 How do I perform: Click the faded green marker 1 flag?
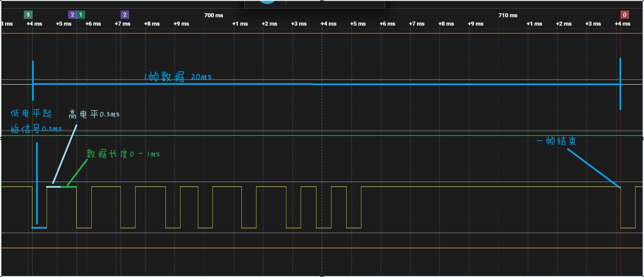pyautogui.click(x=28, y=15)
